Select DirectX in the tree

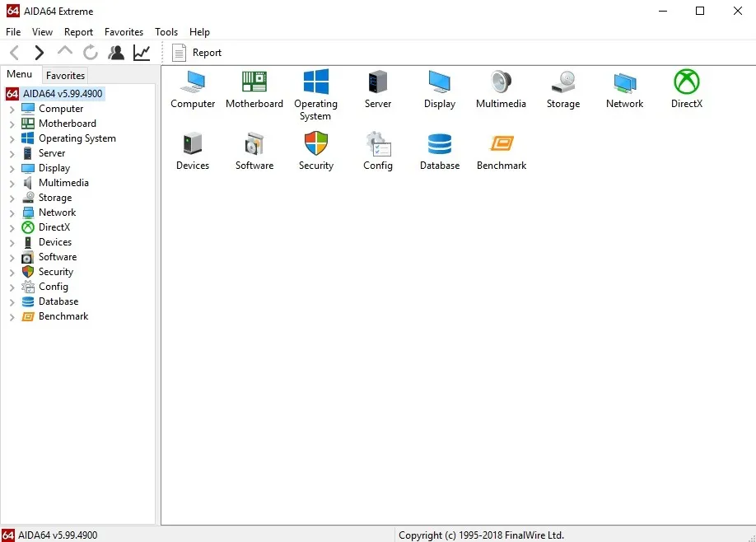pos(54,227)
